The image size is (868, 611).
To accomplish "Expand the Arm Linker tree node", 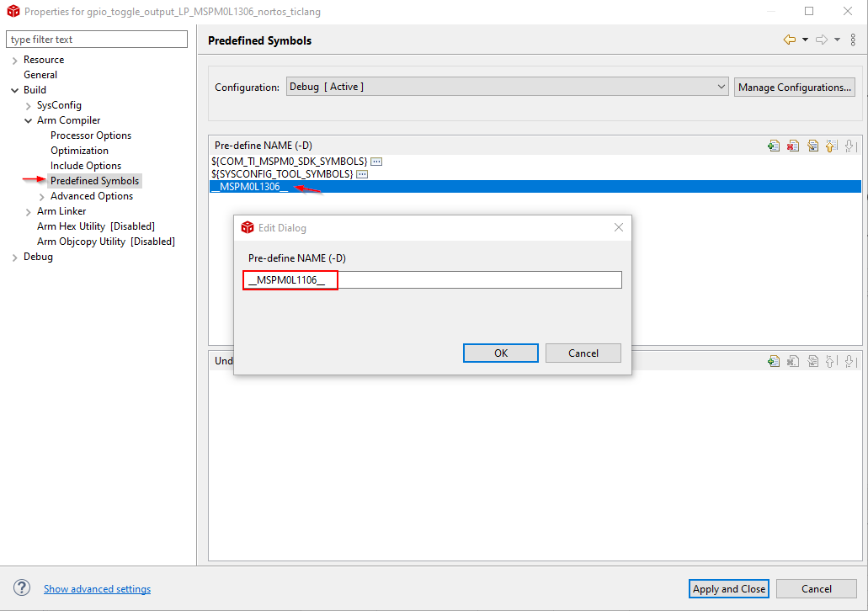I will [x=29, y=211].
